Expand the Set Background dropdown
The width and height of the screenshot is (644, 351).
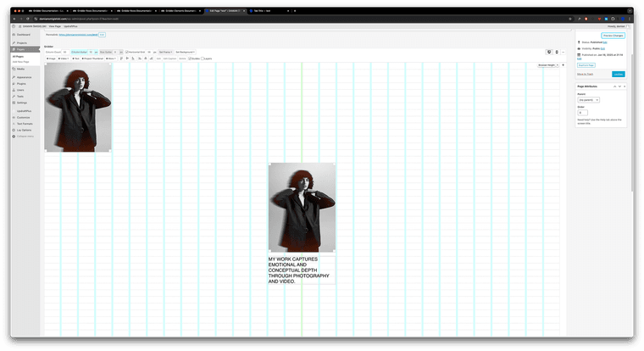tap(186, 52)
